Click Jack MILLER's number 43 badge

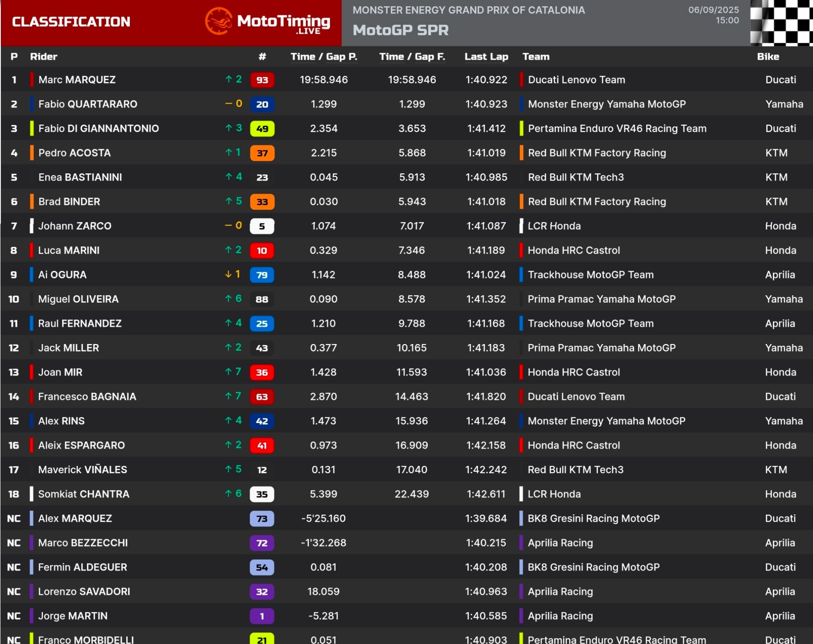pos(262,348)
